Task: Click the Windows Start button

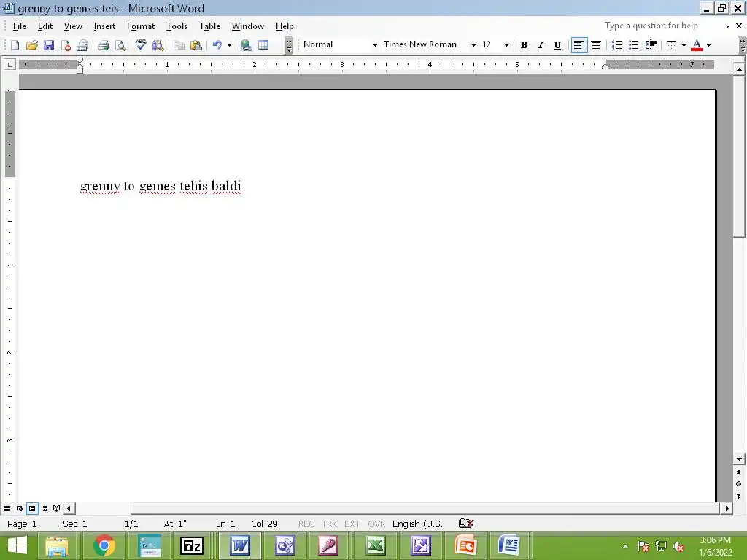Action: [18, 545]
